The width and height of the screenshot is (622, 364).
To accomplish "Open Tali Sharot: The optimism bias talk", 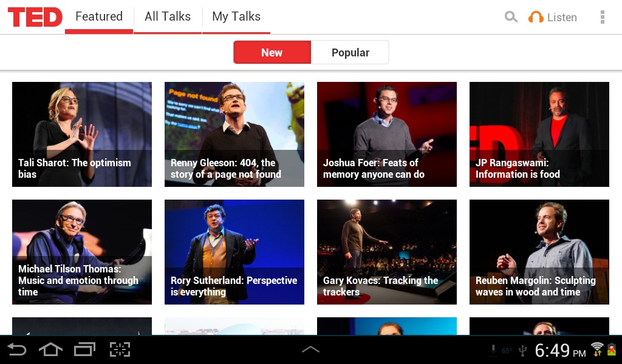I will point(82,134).
